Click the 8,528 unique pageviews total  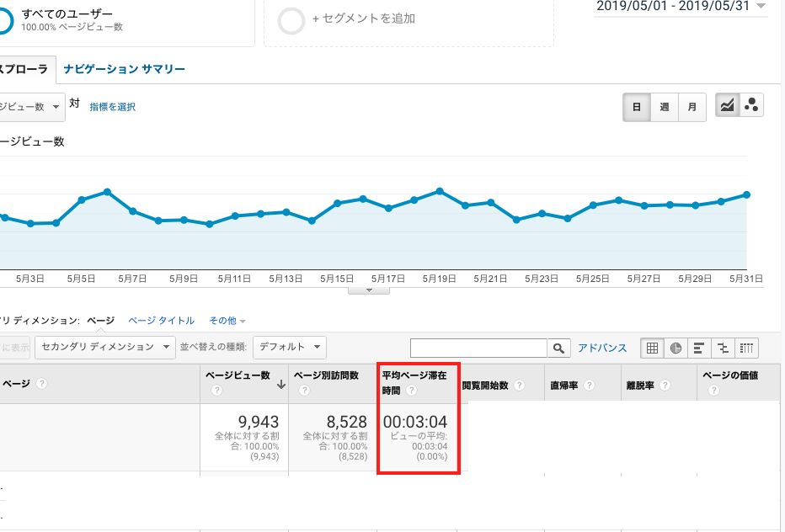click(346, 422)
